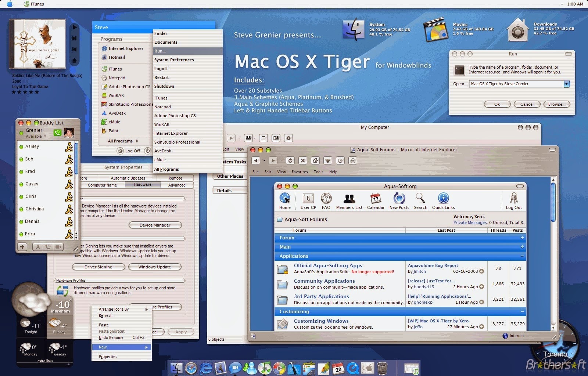Click the Home house icon in IE toolbar

pyautogui.click(x=315, y=160)
